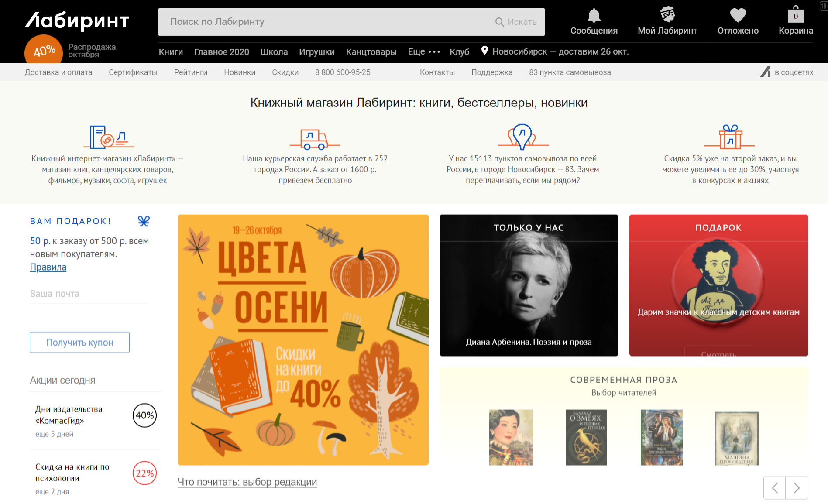Open the Корзина shopping bag icon
Image resolution: width=828 pixels, height=504 pixels.
pos(796,14)
